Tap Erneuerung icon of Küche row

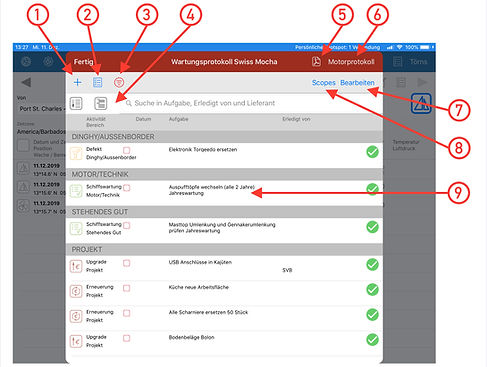[x=76, y=291]
